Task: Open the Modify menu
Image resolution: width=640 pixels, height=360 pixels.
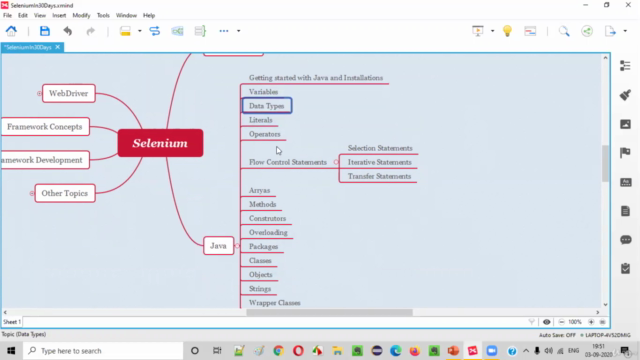Action: click(x=81, y=16)
